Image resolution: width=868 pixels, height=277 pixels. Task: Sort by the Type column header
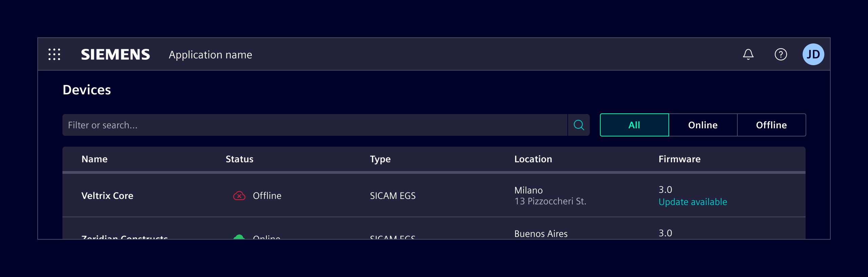380,159
